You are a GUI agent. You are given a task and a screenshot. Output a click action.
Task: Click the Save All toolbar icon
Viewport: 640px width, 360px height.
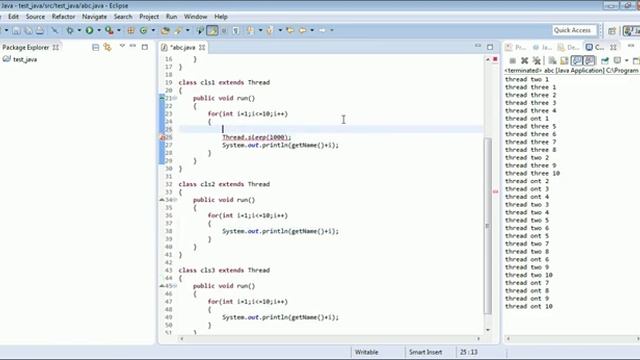click(28, 31)
